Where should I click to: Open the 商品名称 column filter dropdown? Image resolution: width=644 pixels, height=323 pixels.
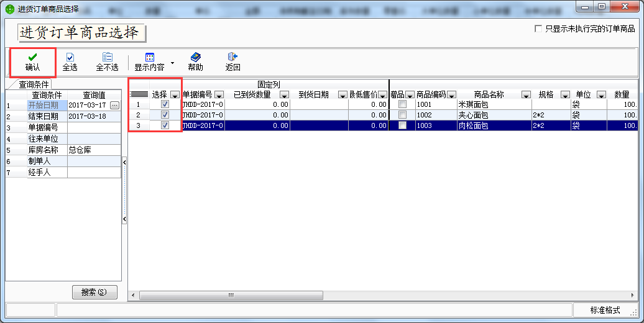point(526,95)
